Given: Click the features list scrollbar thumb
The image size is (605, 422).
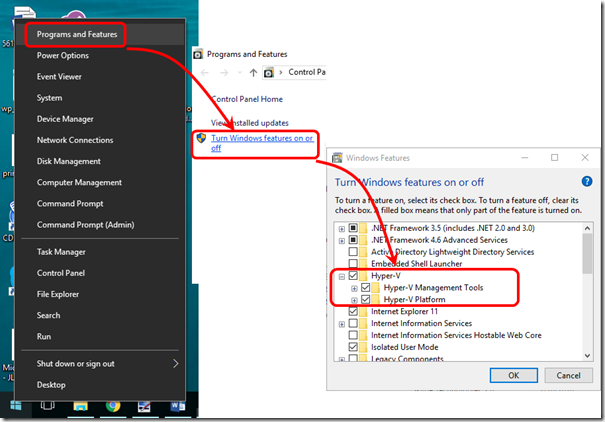Looking at the screenshot, I should click(x=587, y=254).
